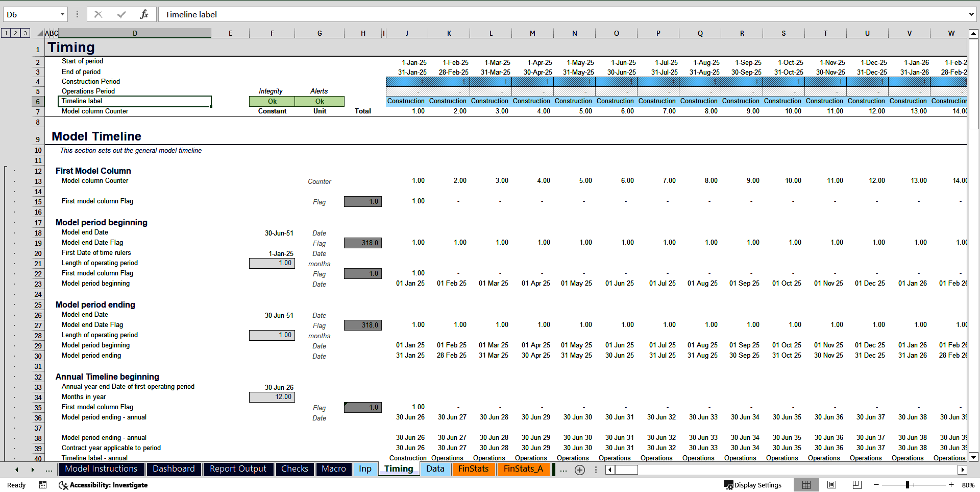Open the Report Output sheet tab
This screenshot has height=492, width=980.
[238, 469]
